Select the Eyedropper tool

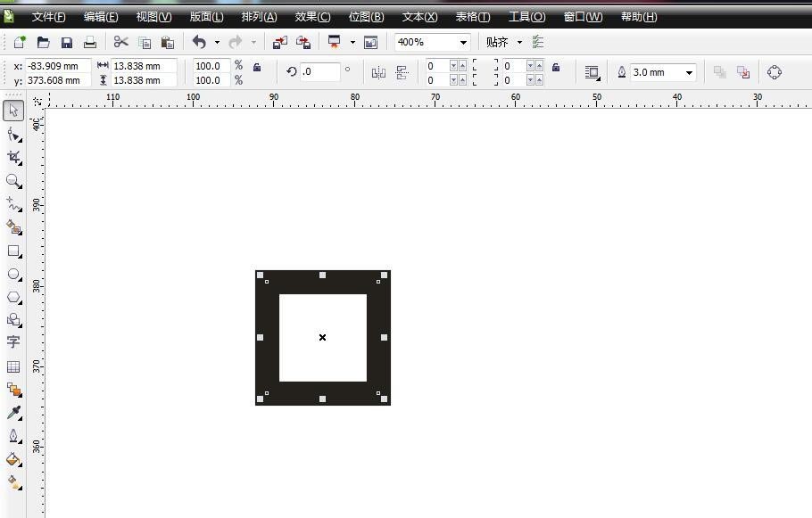coord(14,413)
